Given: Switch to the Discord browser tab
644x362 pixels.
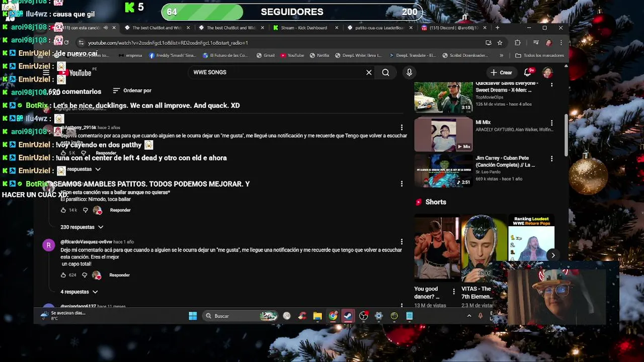Looking at the screenshot, I should 454,28.
